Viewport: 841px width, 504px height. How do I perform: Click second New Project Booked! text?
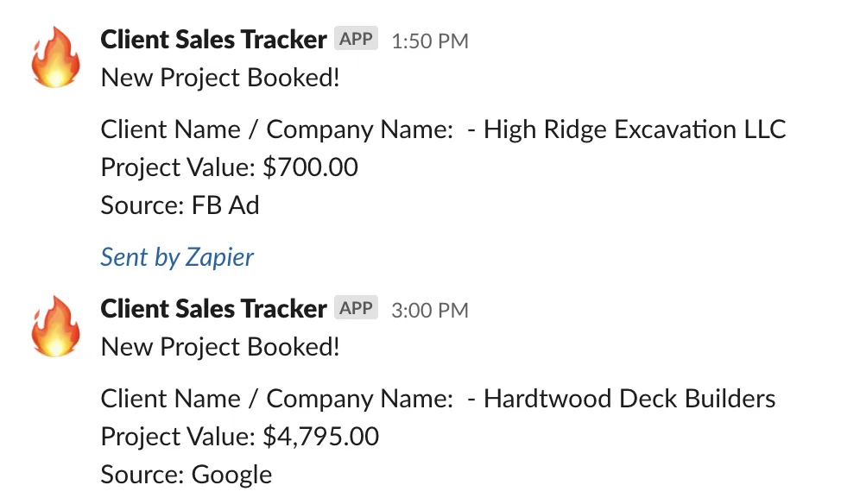tap(220, 347)
